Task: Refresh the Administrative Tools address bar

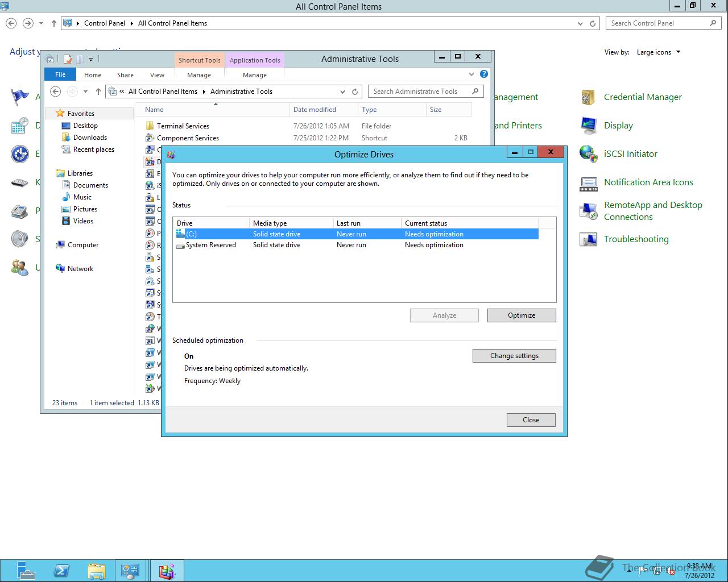Action: (355, 92)
